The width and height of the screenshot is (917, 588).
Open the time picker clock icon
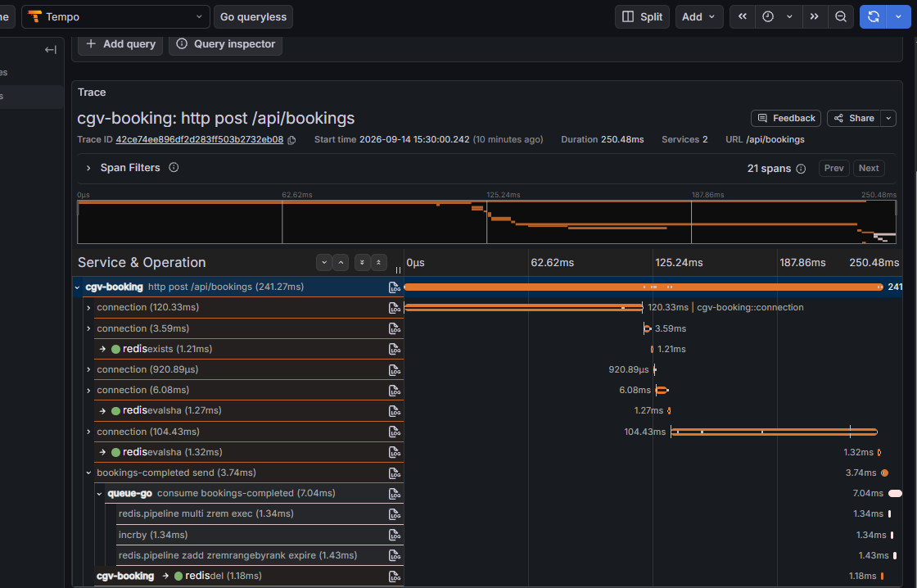[768, 17]
